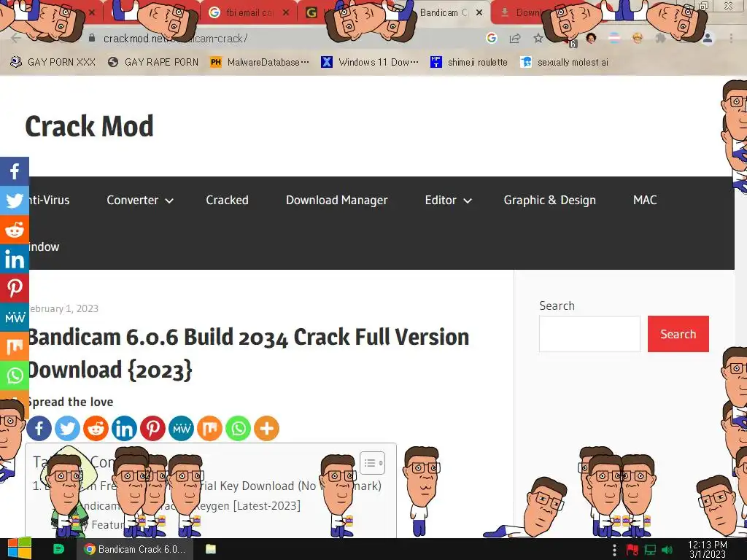Open the Windows Start button
This screenshot has height=560, width=747.
19,549
